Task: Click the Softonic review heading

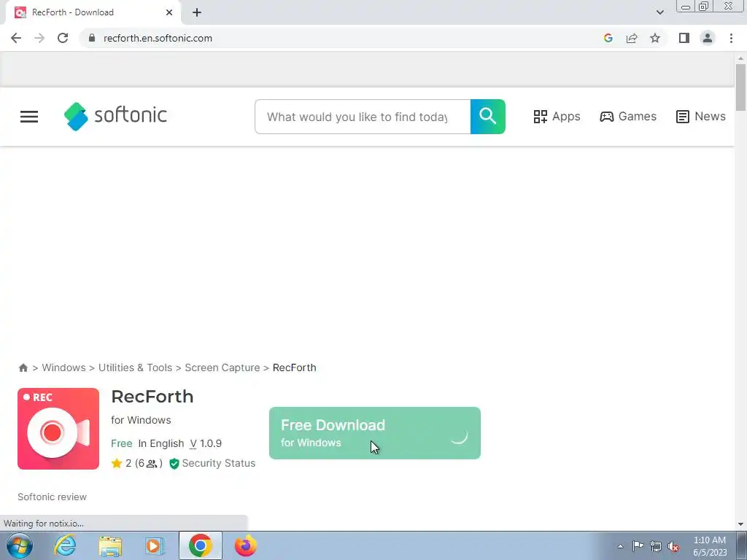Action: click(53, 497)
